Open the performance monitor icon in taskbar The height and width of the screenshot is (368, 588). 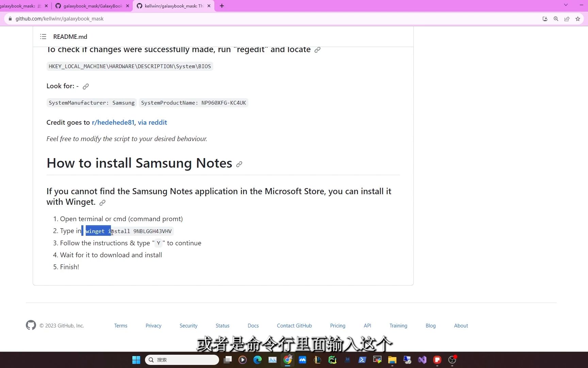click(273, 360)
